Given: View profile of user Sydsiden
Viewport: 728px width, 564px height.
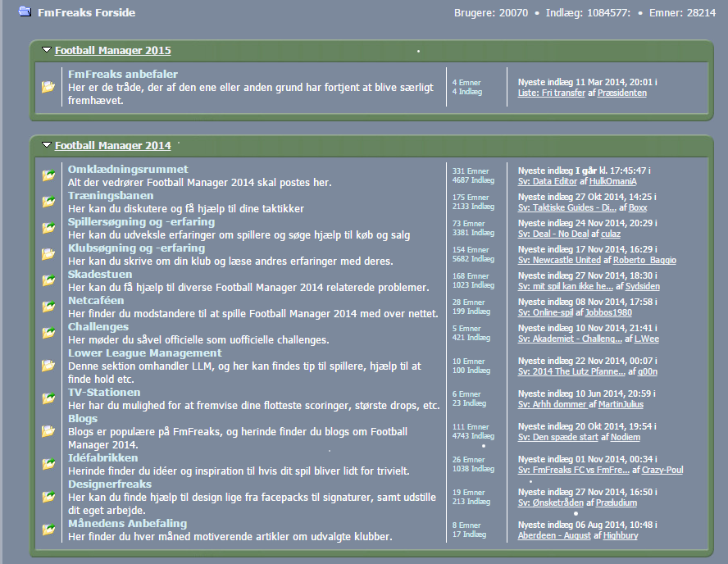Looking at the screenshot, I should 643,286.
